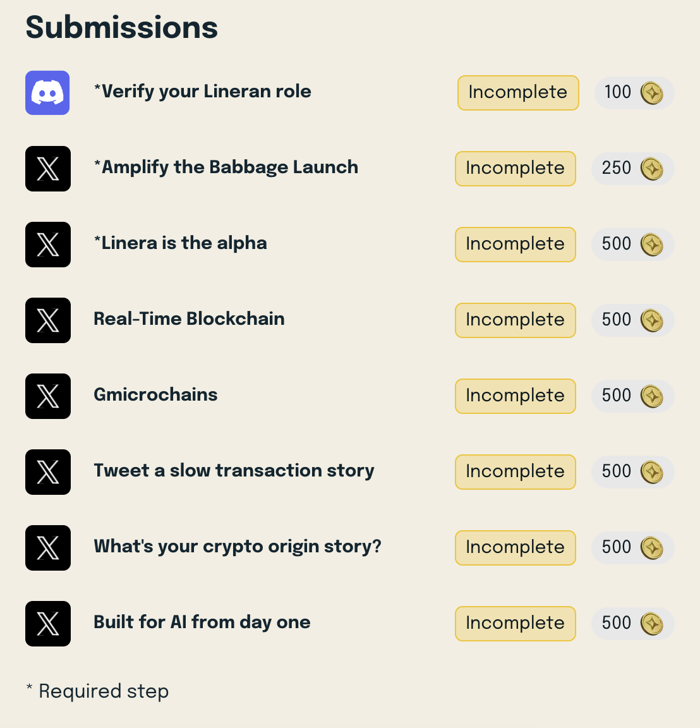Click Incomplete button for Tweet a slow transaction story
Screen dimensions: 700x728
tap(516, 472)
